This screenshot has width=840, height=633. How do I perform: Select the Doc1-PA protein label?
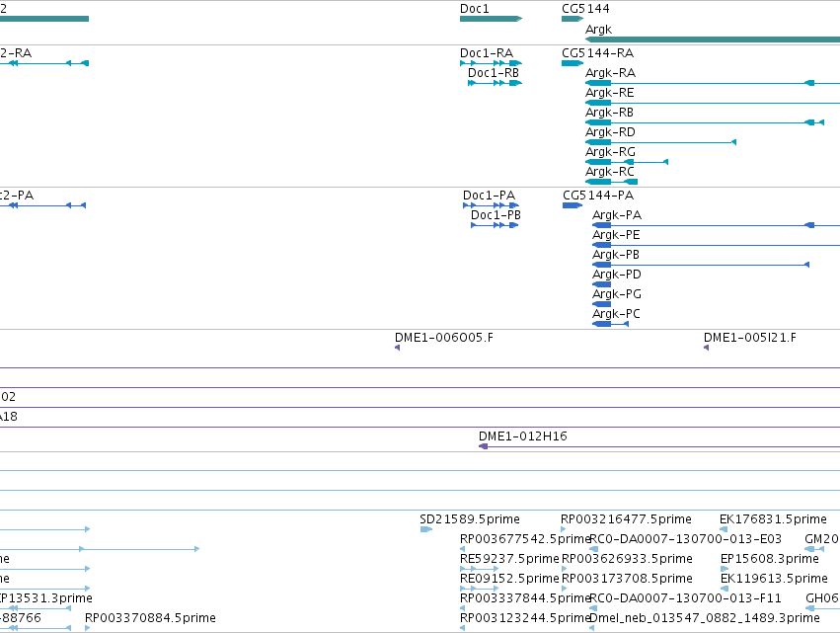tap(489, 196)
